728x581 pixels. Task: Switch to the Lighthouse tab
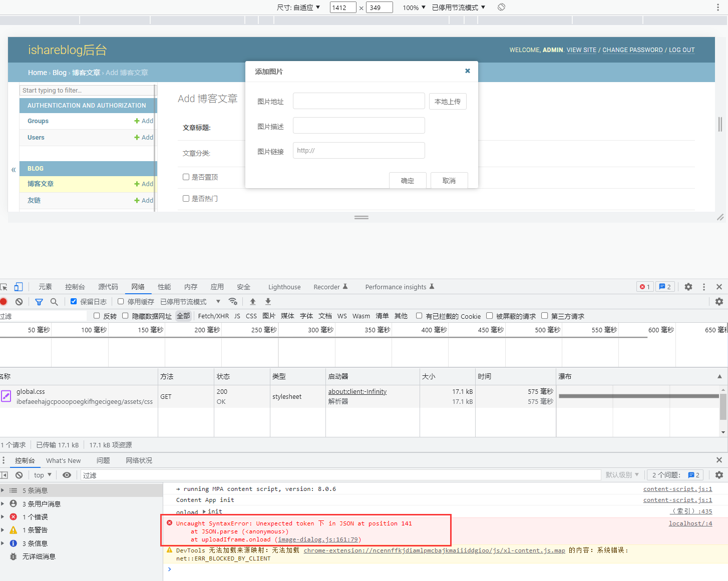point(284,287)
